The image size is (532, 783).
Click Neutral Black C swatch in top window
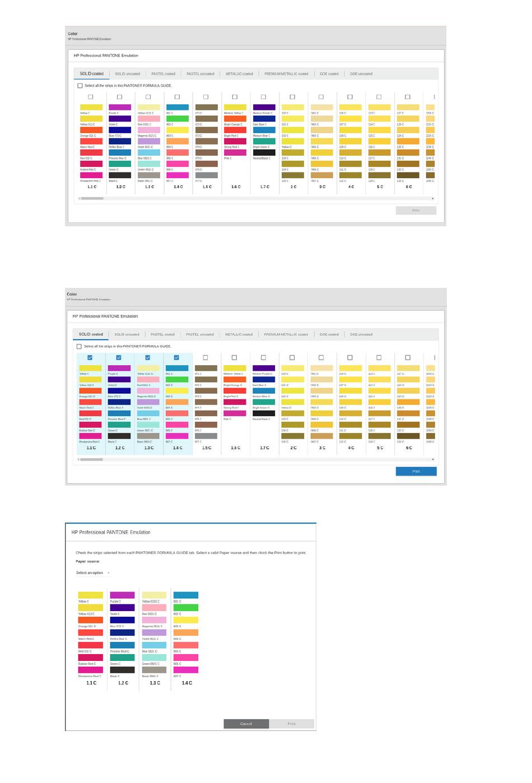coord(264,152)
